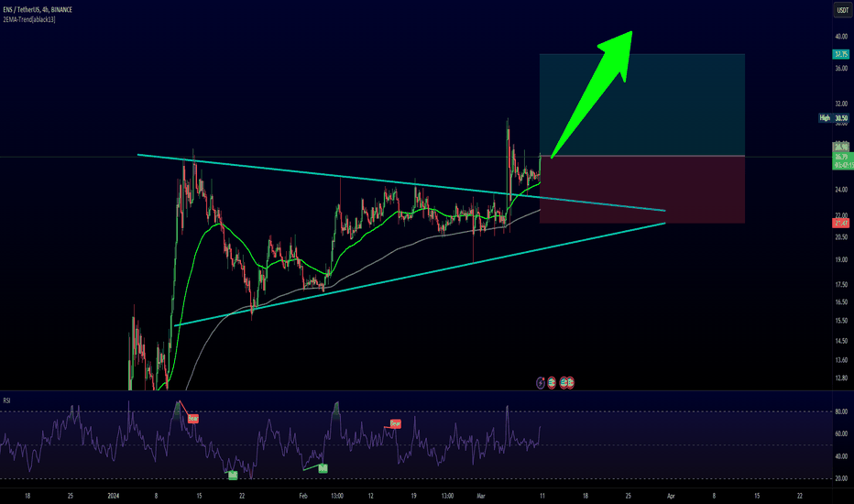Click the 20.00 RSI scale label
Image resolution: width=854 pixels, height=504 pixels.
[841, 478]
